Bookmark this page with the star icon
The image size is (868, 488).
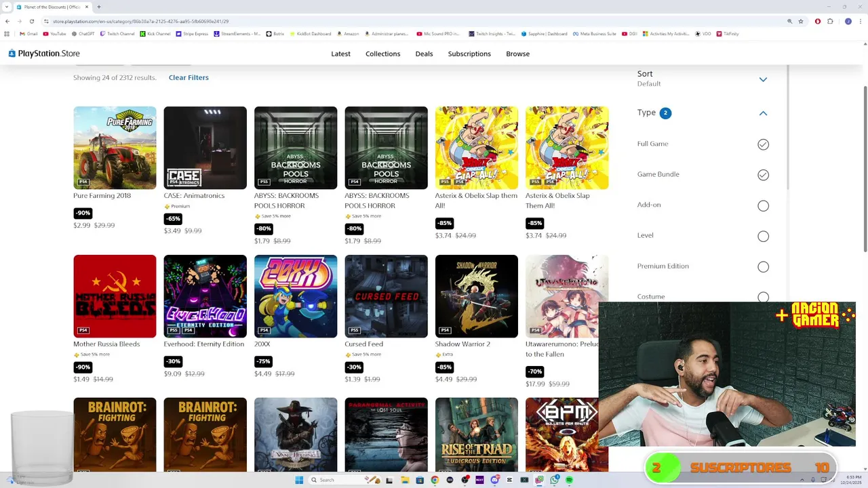pos(801,21)
